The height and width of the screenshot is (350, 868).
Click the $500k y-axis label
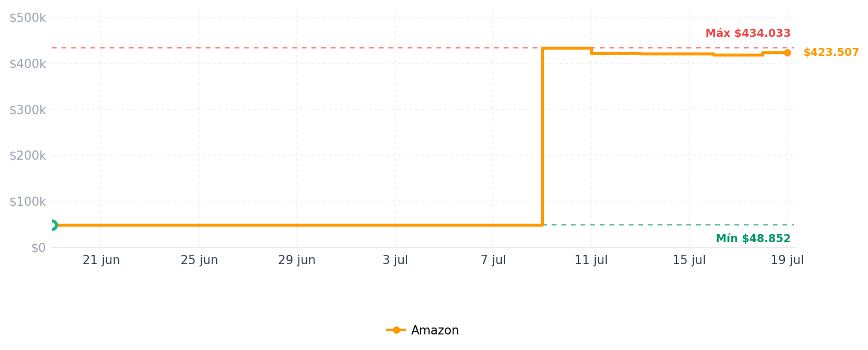click(x=27, y=18)
